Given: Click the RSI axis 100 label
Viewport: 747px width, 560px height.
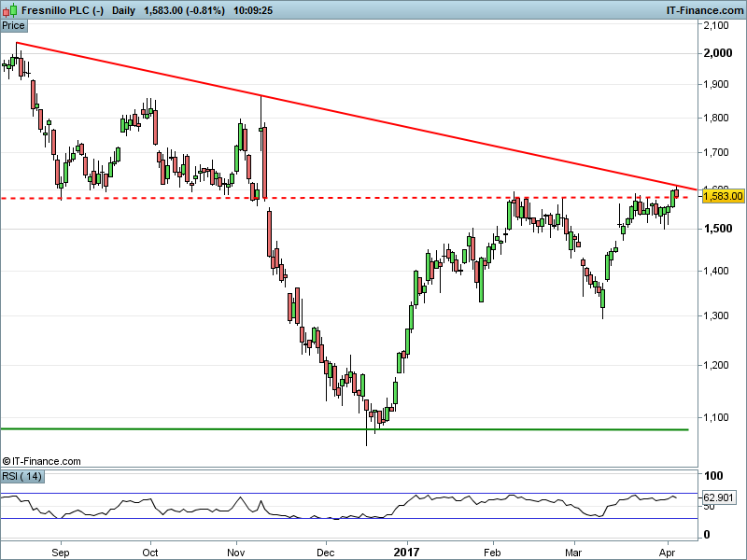Looking at the screenshot, I should tap(713, 476).
